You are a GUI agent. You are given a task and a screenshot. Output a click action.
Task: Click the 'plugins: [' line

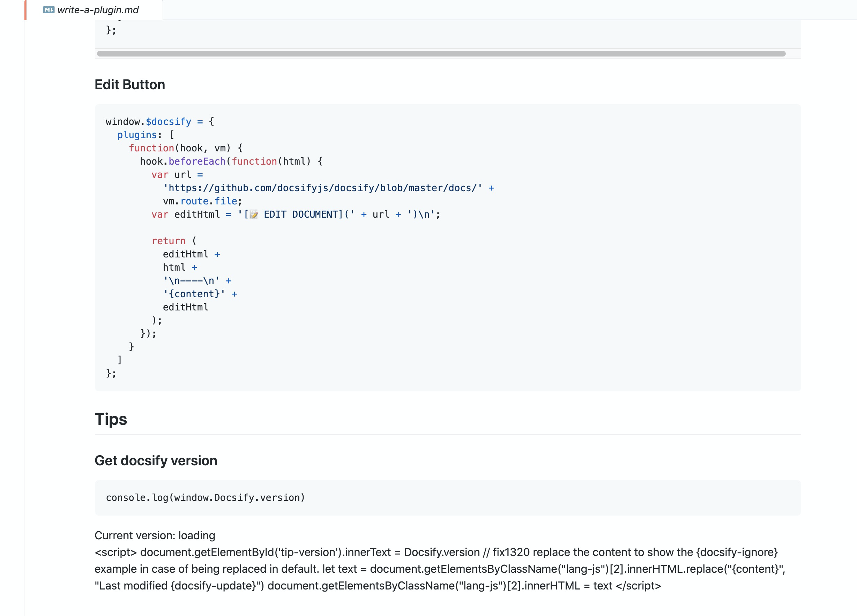click(146, 135)
